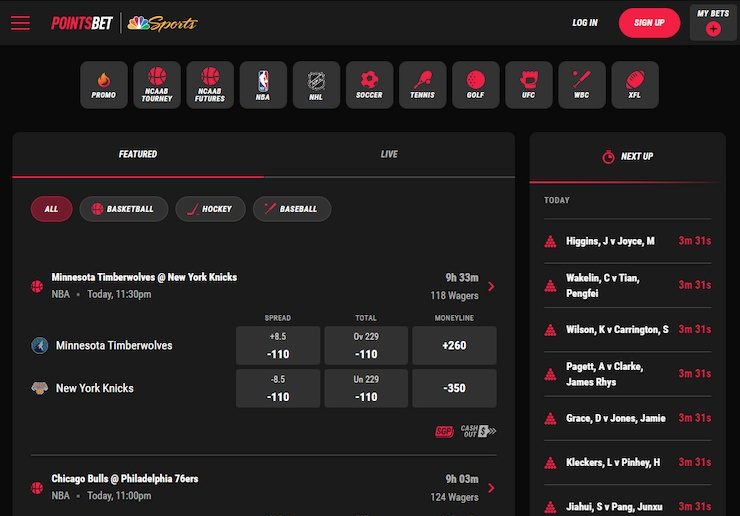740x516 pixels.
Task: Open the My Bets panel
Action: [x=713, y=23]
